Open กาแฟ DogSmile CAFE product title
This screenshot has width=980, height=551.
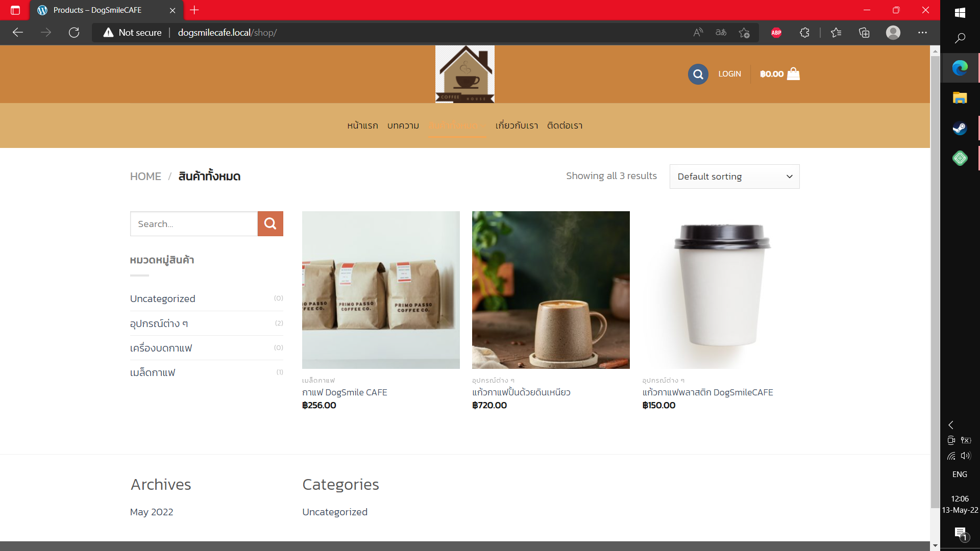pyautogui.click(x=345, y=392)
